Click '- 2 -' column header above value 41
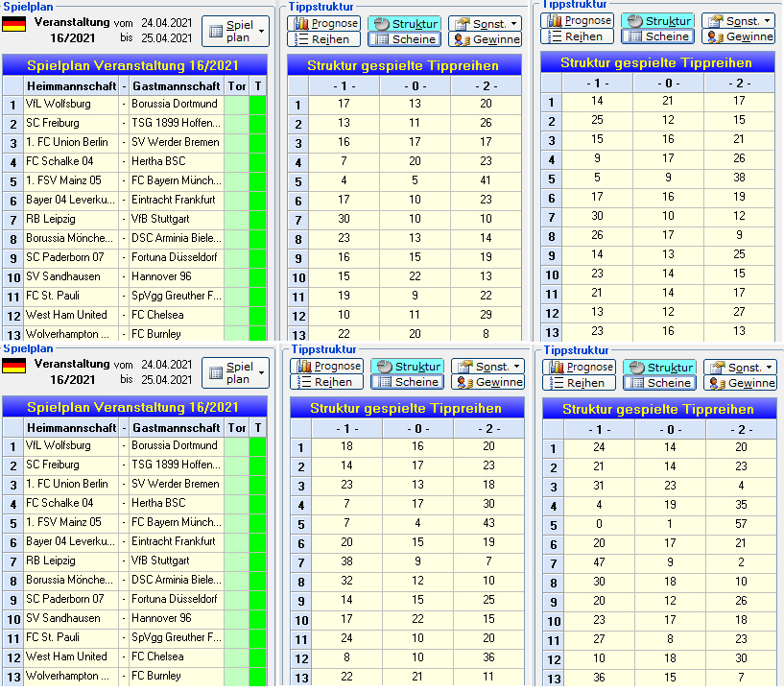Image resolution: width=784 pixels, height=692 pixels. (486, 86)
